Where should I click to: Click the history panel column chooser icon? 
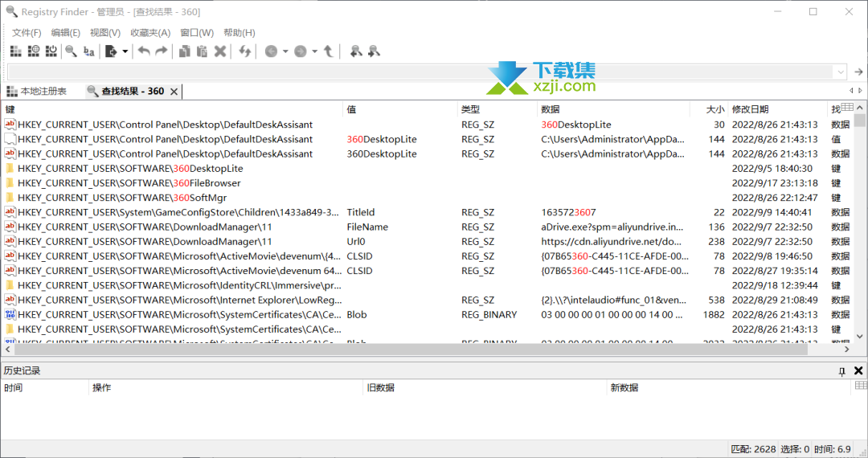coord(860,386)
